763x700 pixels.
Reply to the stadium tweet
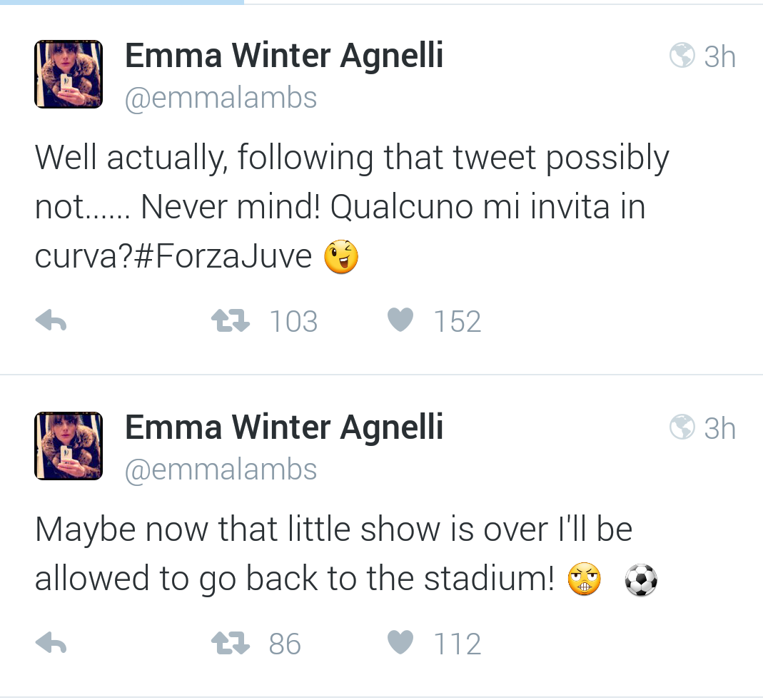click(51, 644)
